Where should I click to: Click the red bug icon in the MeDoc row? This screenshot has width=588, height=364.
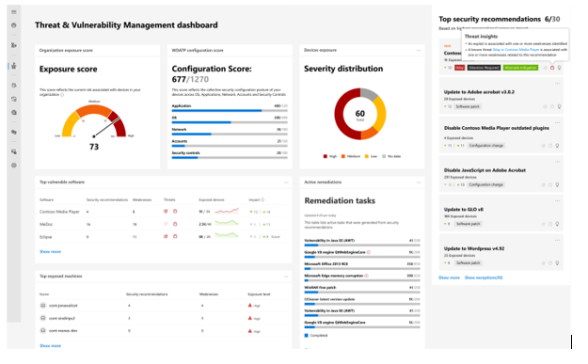coord(175,224)
